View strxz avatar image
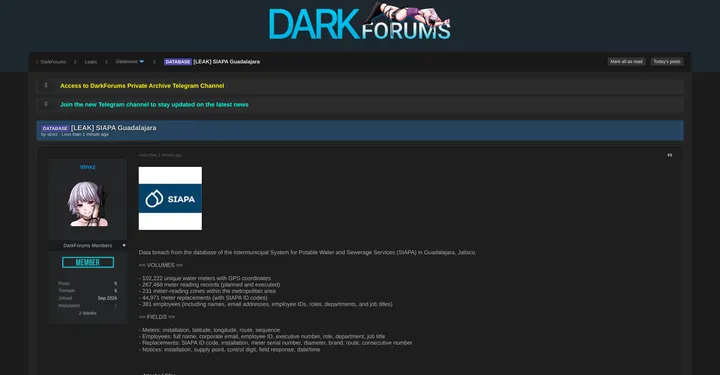This screenshot has height=375, width=720. point(87,204)
